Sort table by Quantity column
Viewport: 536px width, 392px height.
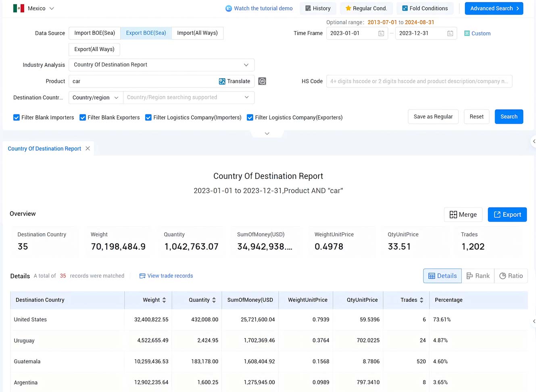point(214,300)
